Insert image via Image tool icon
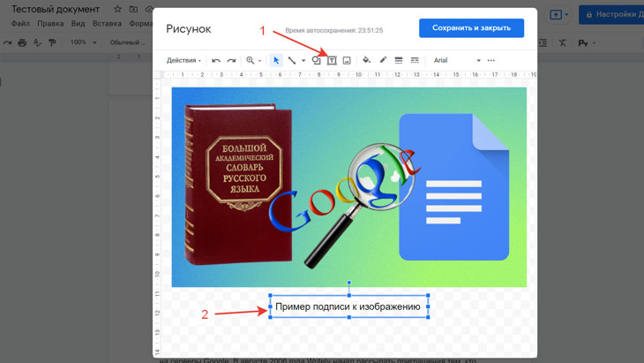Screen dimensions: 644x363 coord(347,61)
